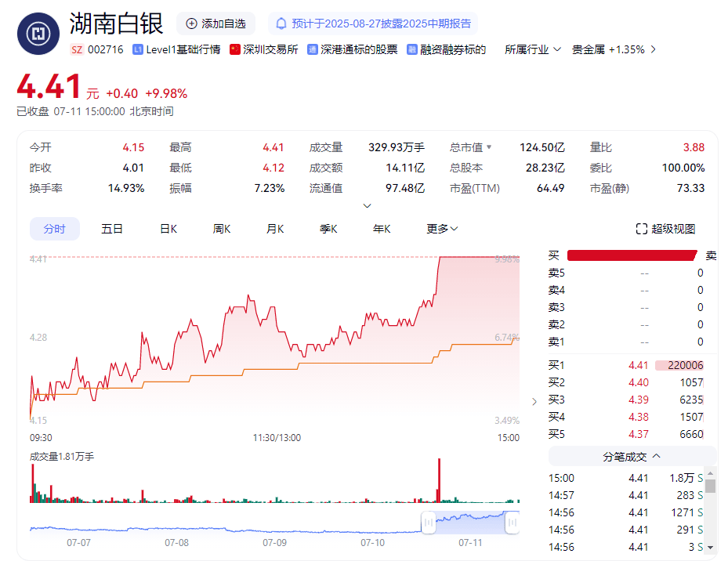The height and width of the screenshot is (568, 728).
Task: Click the Level1基础行情 badge icon
Action: pos(138,49)
